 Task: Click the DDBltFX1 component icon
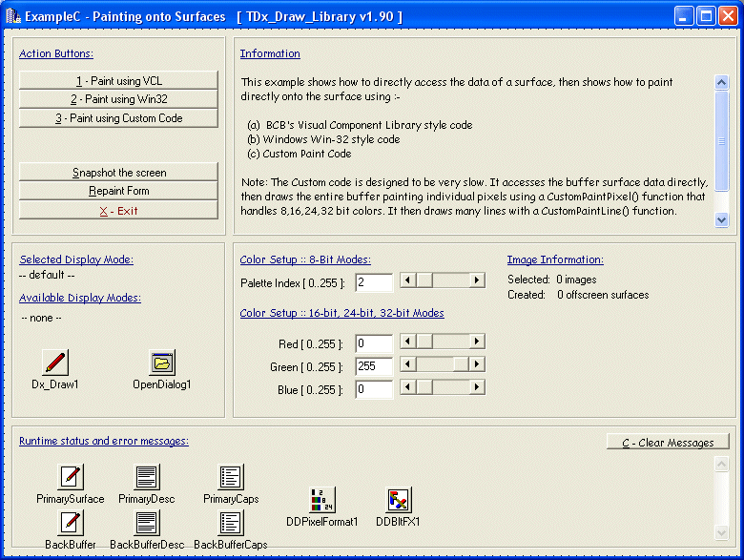click(x=398, y=500)
